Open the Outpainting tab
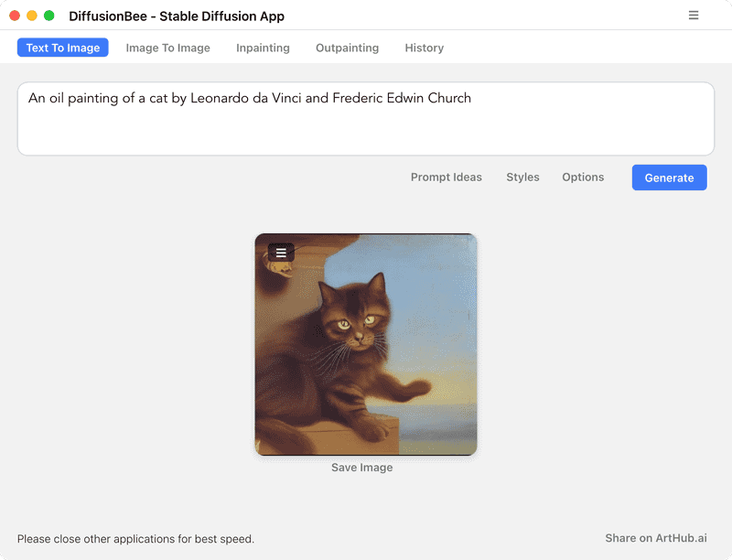The width and height of the screenshot is (732, 560). click(347, 48)
